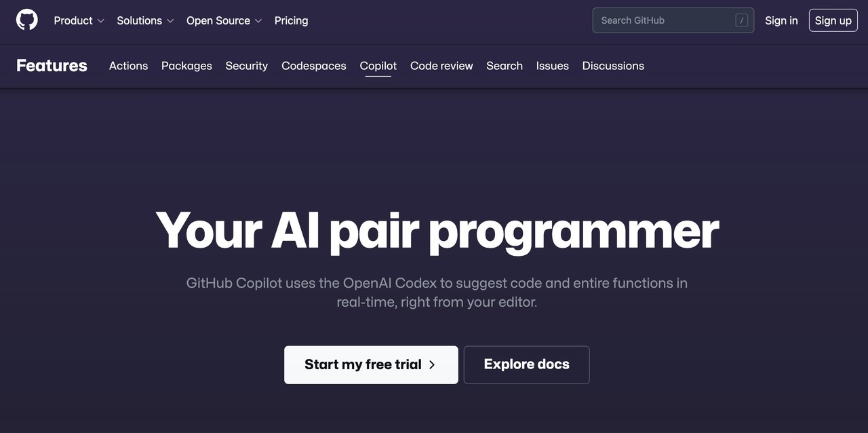Focus the Search GitHub field
Screen dimensions: 868x433
click(665, 20)
